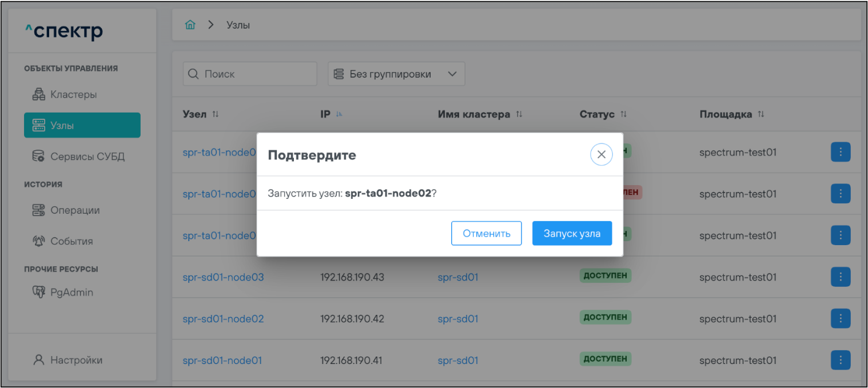This screenshot has height=388, width=868.
Task: Sort table by Статус column
Action: [623, 114]
